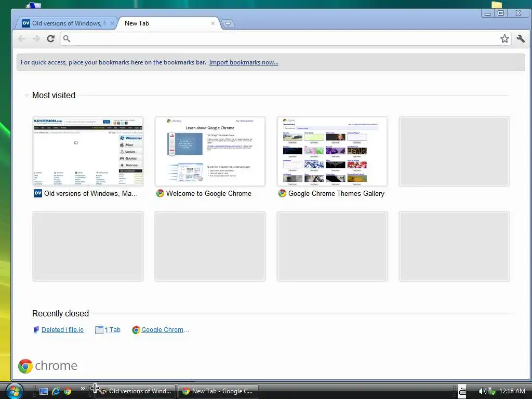Click the Google Chrome Themes Gallery title
This screenshot has width=532, height=399.
coord(336,193)
